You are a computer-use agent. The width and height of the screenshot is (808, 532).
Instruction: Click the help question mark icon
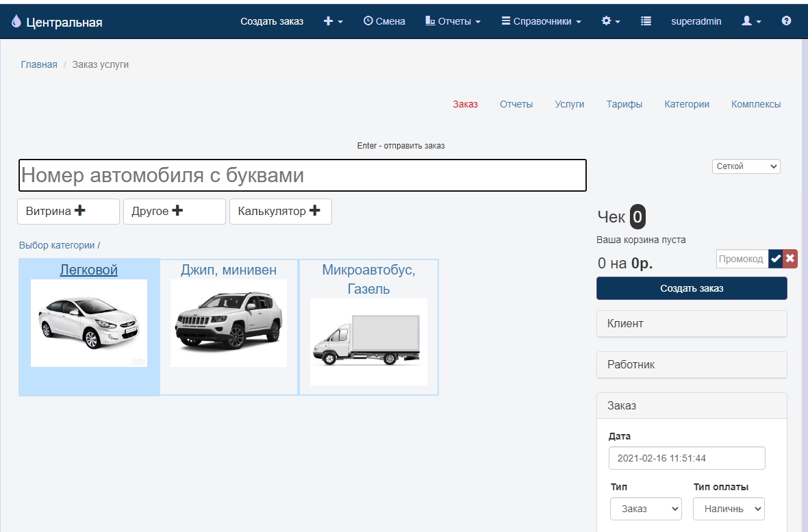(786, 21)
